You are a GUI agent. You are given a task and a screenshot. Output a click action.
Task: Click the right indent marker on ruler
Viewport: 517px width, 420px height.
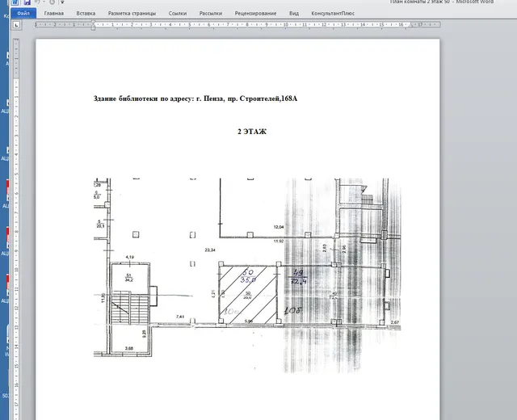pos(411,25)
